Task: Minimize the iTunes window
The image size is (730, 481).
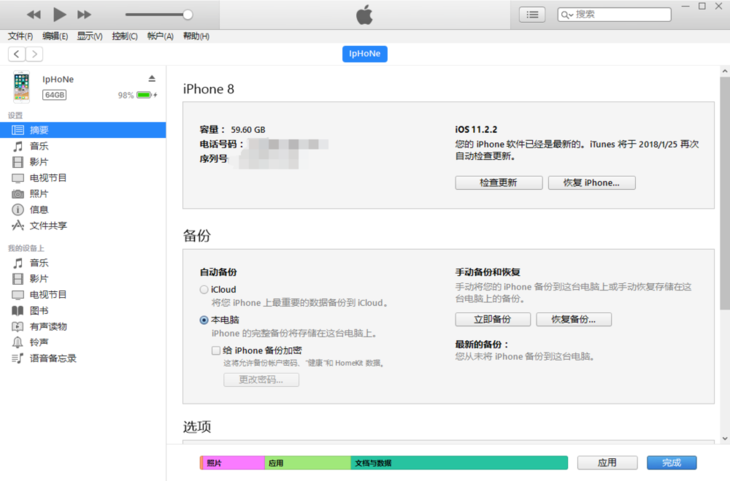Action: click(685, 7)
